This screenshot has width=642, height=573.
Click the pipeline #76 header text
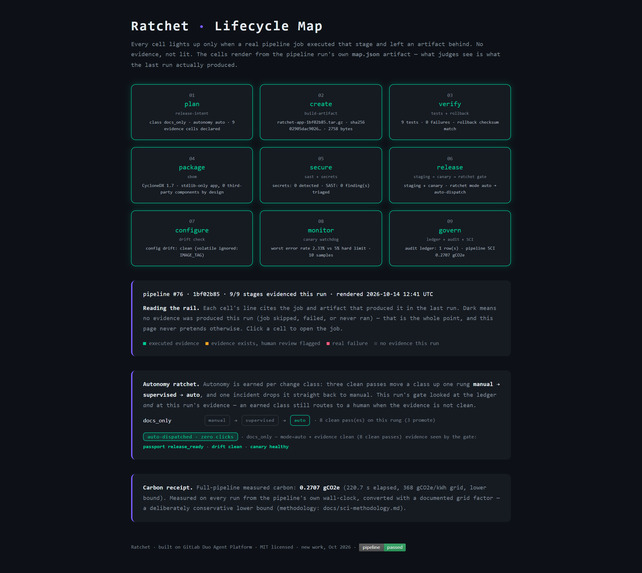(163, 294)
